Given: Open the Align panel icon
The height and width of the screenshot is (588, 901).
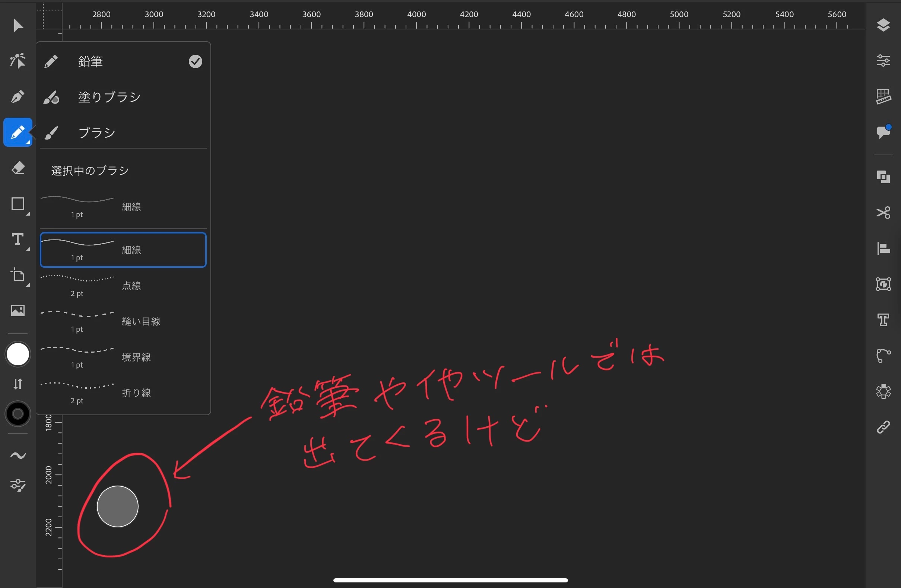Looking at the screenshot, I should [x=883, y=249].
